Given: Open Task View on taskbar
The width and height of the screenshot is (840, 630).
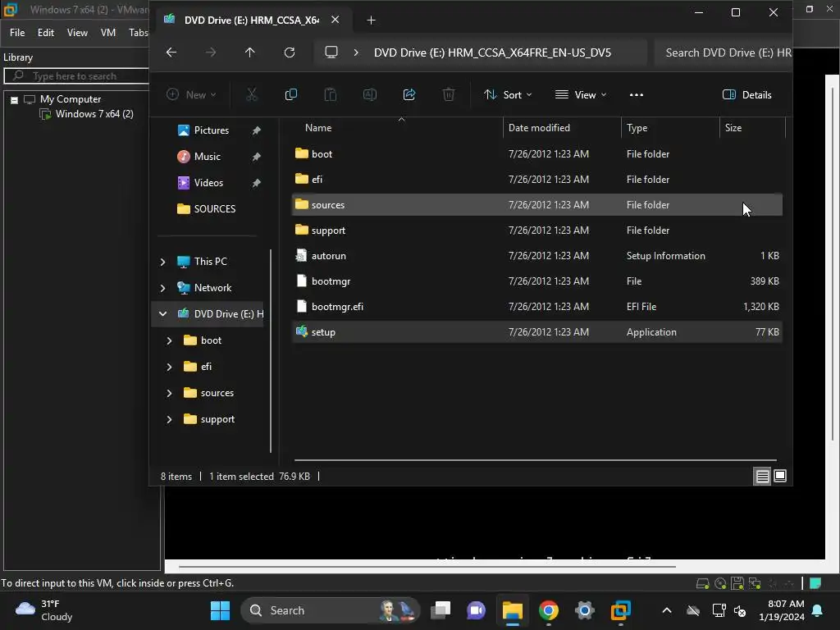Looking at the screenshot, I should [441, 610].
